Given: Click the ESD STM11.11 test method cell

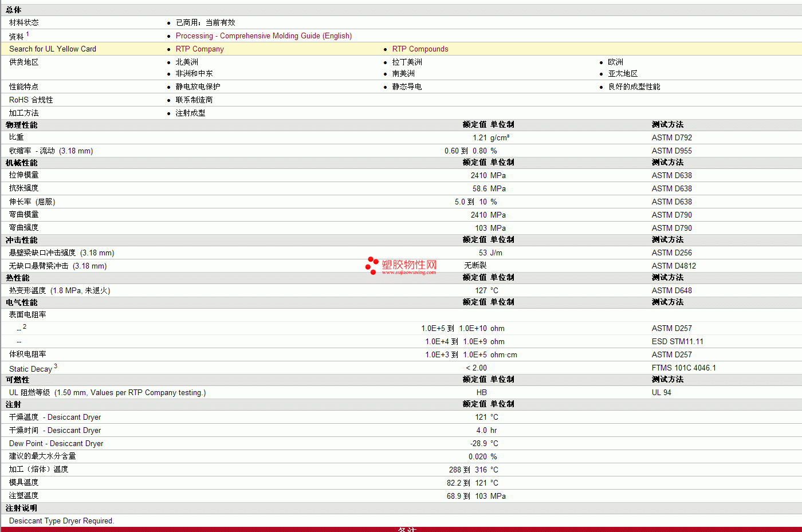Looking at the screenshot, I should click(x=678, y=341).
